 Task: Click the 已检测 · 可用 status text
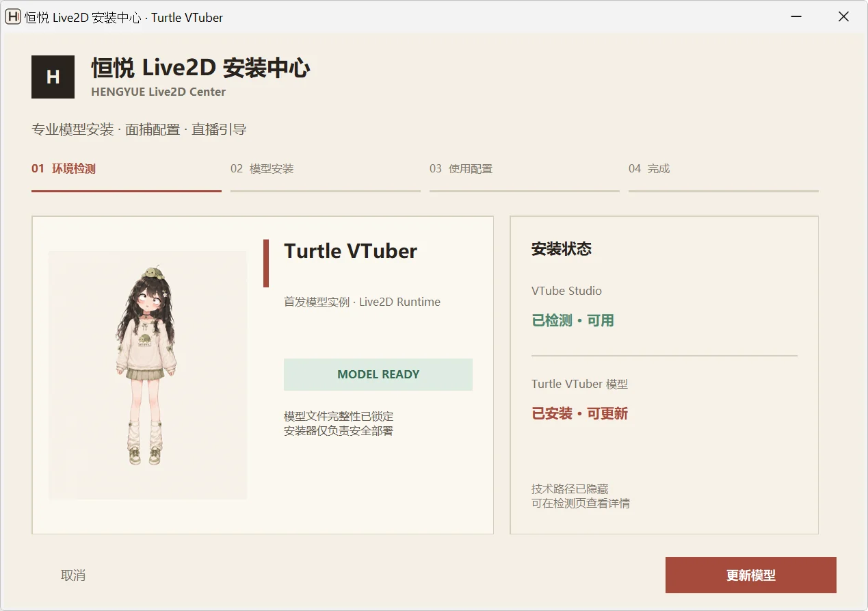coord(573,321)
